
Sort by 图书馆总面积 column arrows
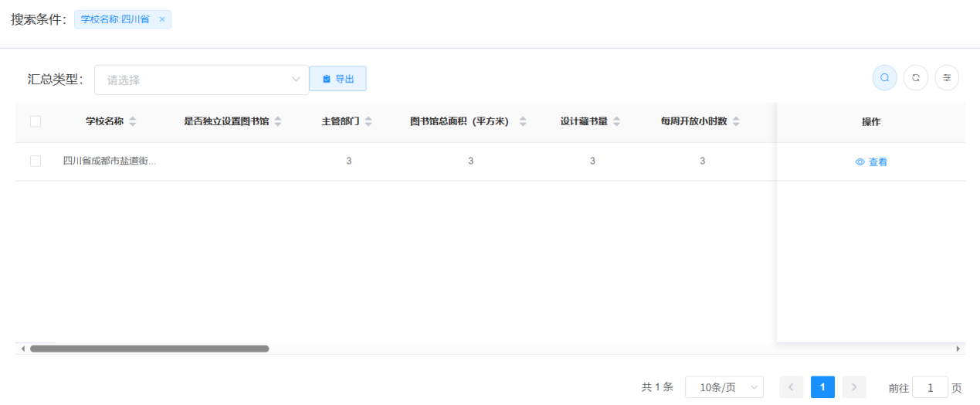[523, 122]
